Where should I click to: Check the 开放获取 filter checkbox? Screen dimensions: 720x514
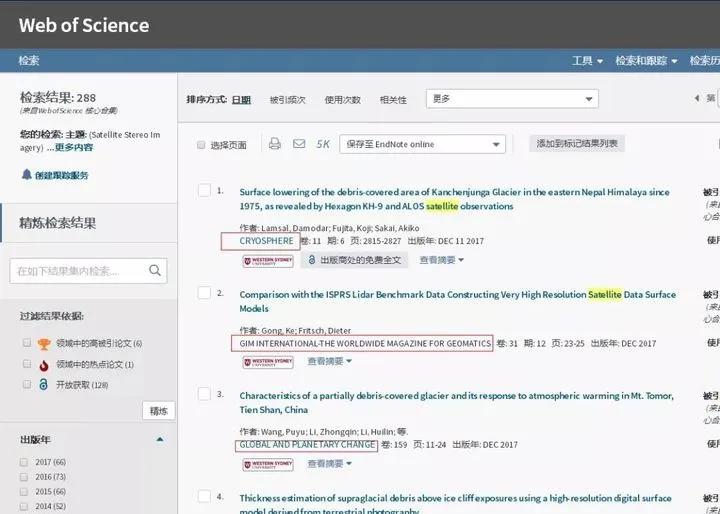pos(27,384)
